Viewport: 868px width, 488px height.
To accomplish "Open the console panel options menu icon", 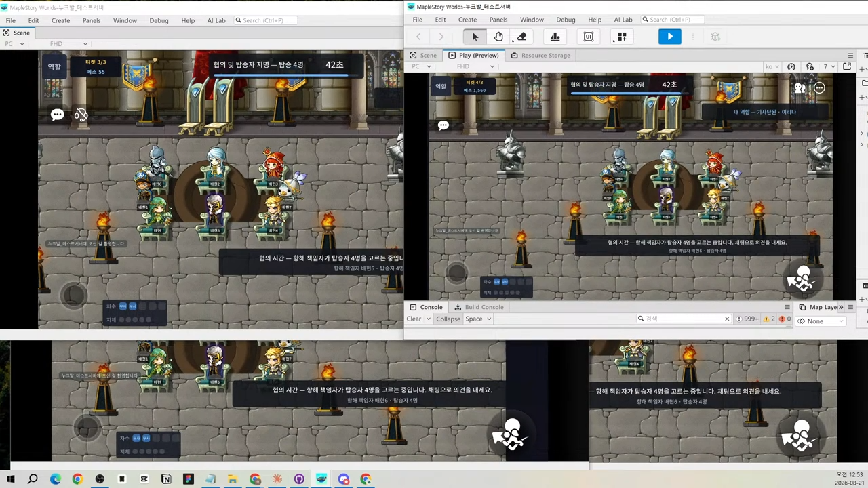I will (787, 307).
